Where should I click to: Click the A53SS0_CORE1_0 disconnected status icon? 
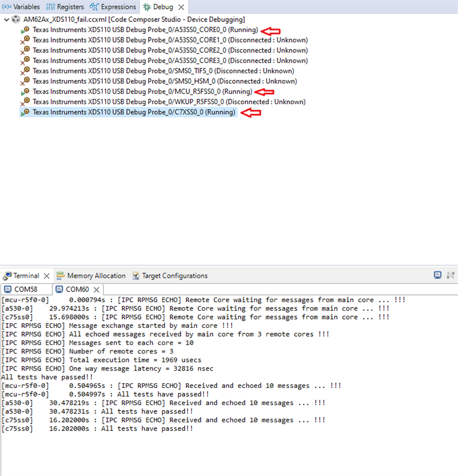[x=25, y=40]
